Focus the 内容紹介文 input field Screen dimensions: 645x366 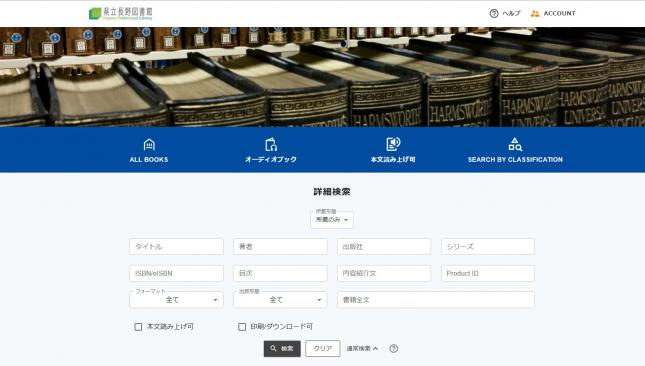(x=384, y=273)
